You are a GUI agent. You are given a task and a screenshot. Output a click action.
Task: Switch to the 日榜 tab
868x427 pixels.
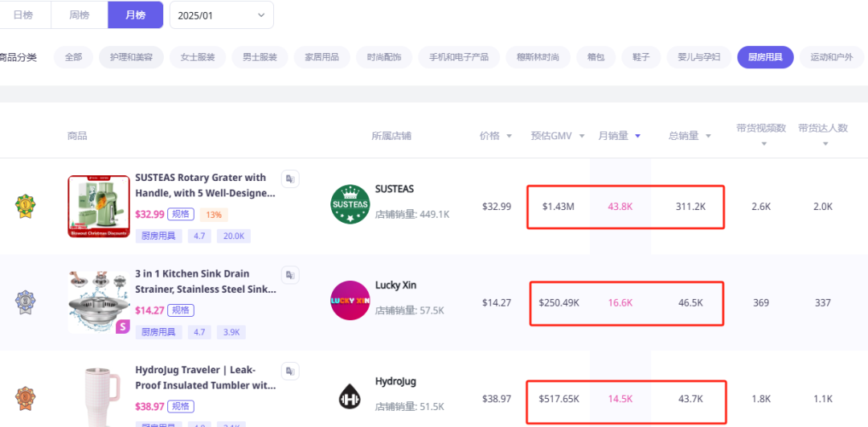(25, 14)
